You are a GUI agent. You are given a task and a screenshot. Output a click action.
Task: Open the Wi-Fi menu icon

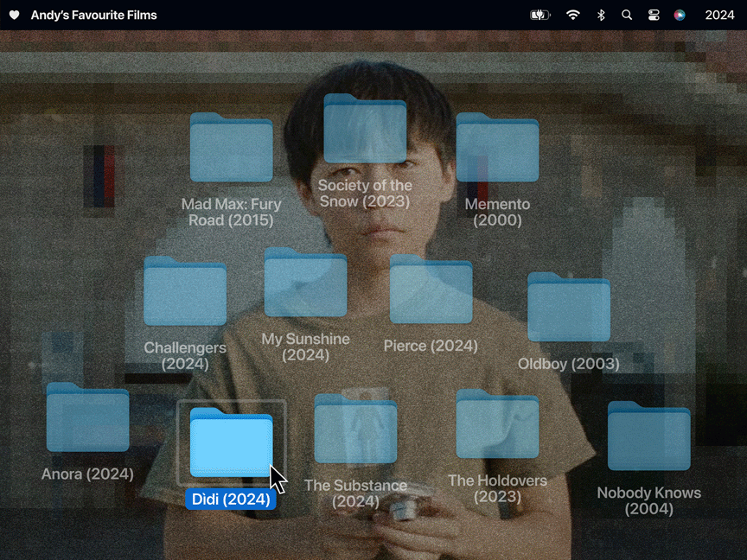coord(572,16)
